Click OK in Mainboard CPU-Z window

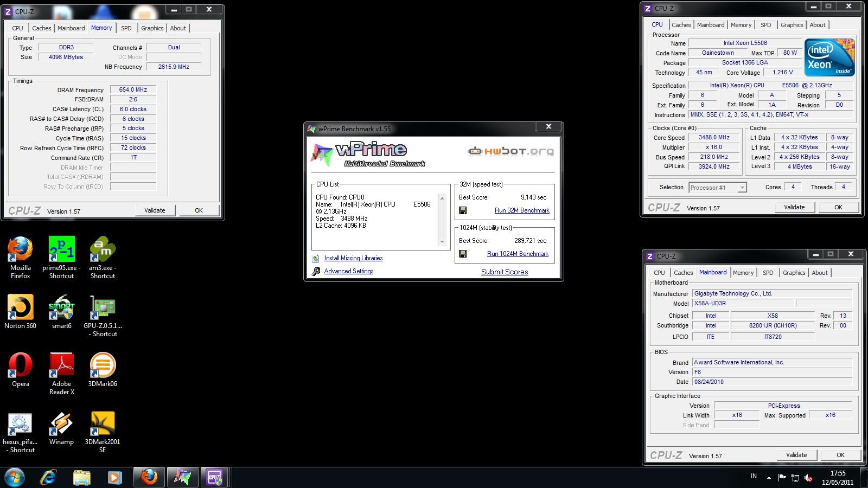pyautogui.click(x=840, y=455)
